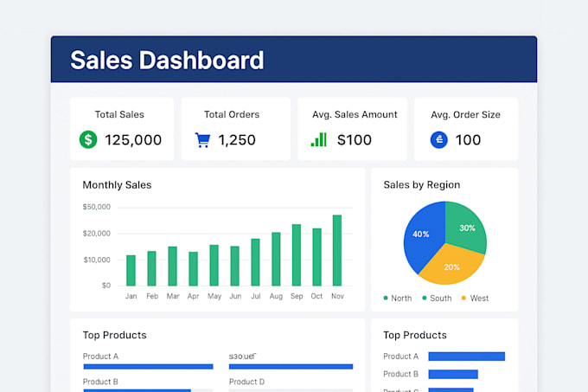
Task: Select the Aug bar in the chart
Action: click(276, 260)
